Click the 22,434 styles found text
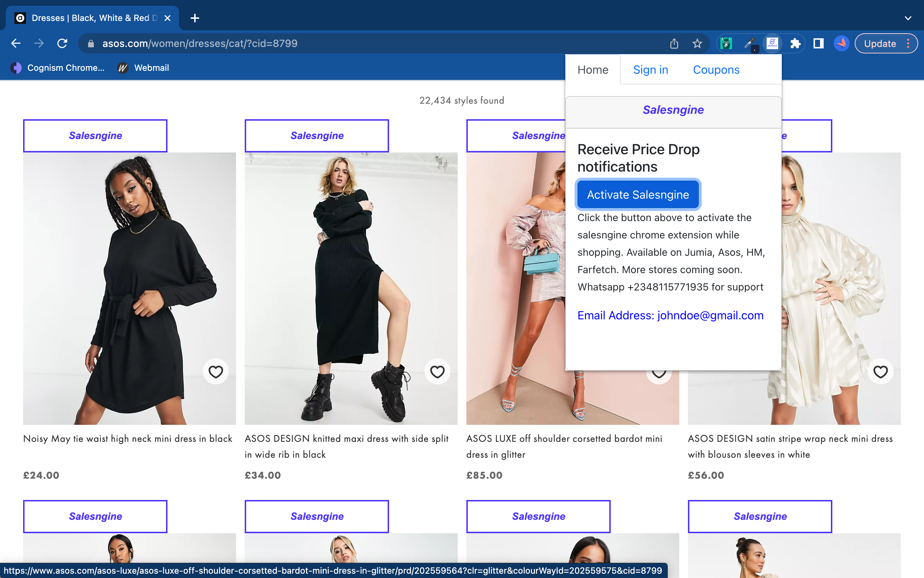The image size is (924, 578). [x=462, y=100]
